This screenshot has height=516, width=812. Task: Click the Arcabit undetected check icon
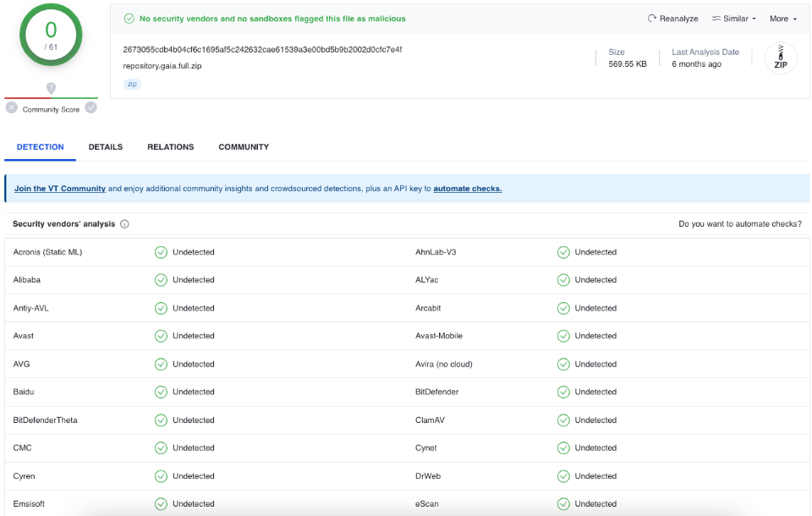pos(563,308)
